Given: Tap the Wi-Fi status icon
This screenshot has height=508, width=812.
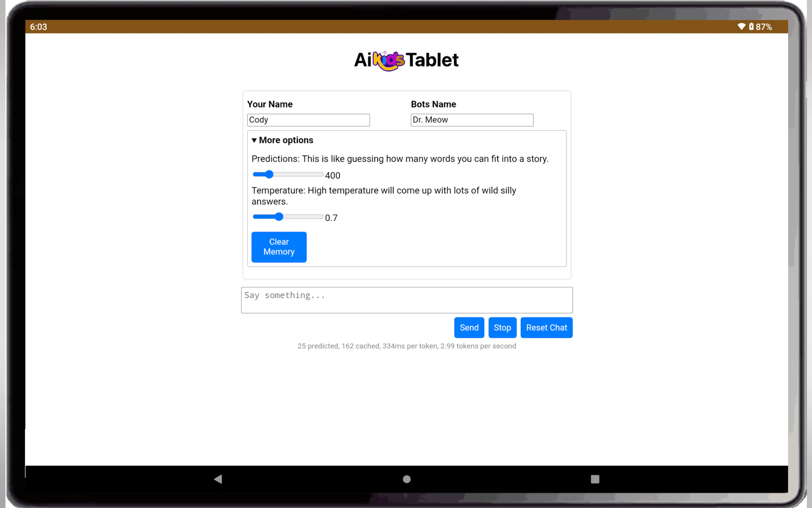Looking at the screenshot, I should coord(741,27).
